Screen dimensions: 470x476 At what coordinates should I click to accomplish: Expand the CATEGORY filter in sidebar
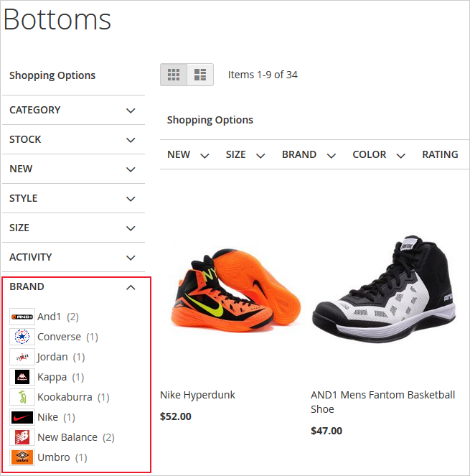[x=130, y=111]
